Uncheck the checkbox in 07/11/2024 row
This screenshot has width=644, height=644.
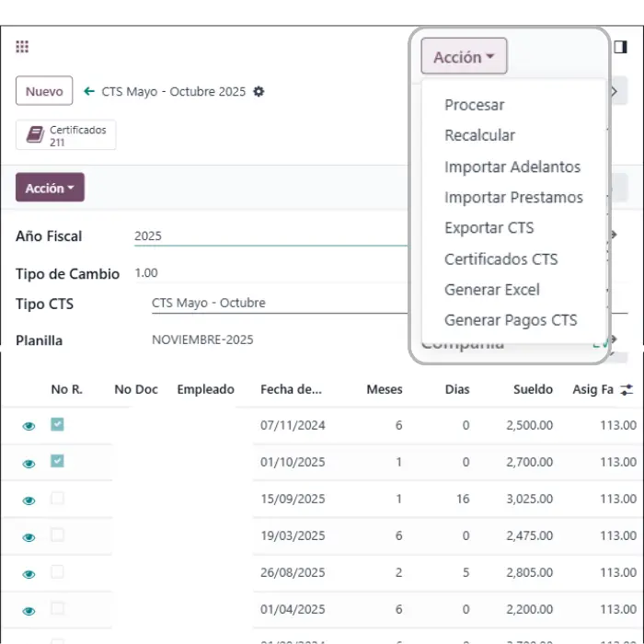(57, 425)
